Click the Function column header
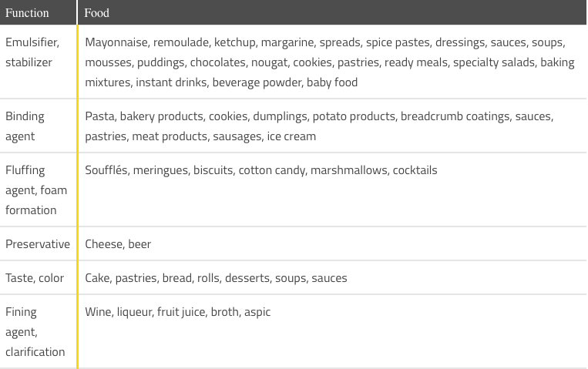The width and height of the screenshot is (588, 369). (38, 12)
